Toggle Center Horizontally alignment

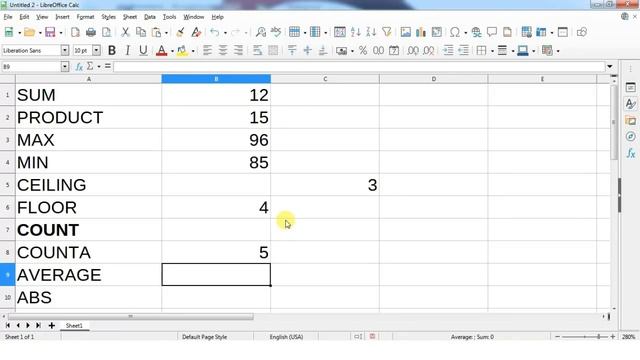(223, 51)
